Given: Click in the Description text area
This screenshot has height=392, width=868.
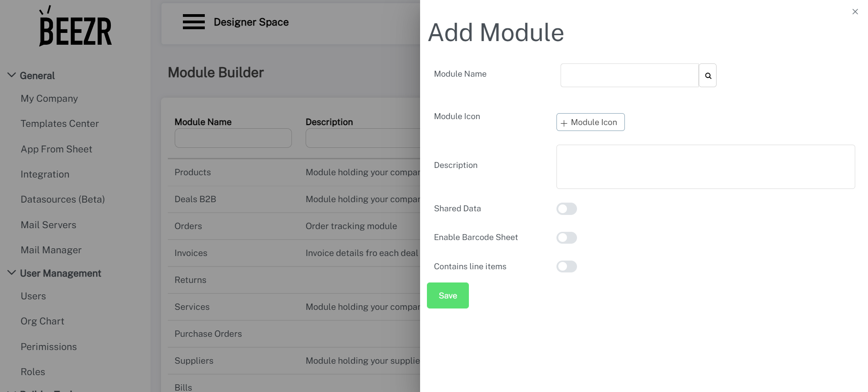Looking at the screenshot, I should point(705,167).
